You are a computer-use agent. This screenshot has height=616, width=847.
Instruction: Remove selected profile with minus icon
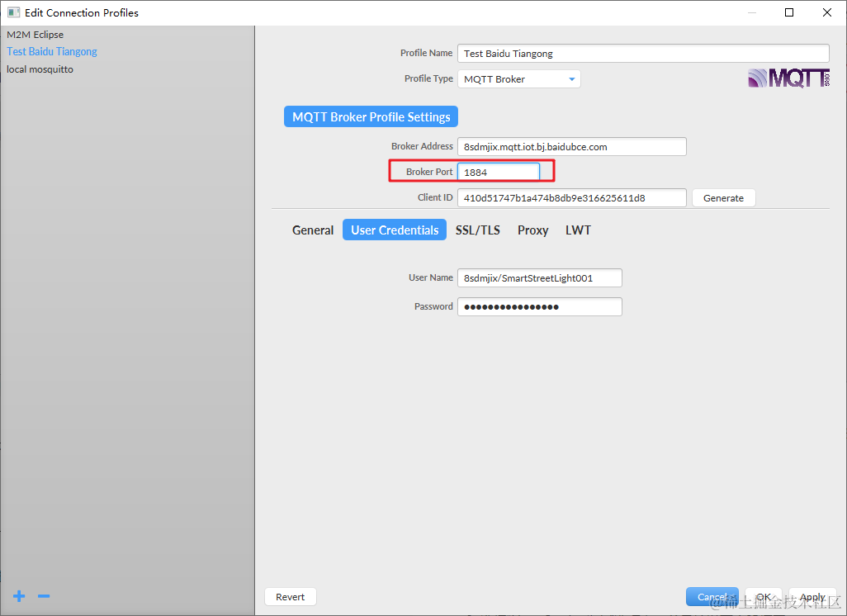(44, 596)
